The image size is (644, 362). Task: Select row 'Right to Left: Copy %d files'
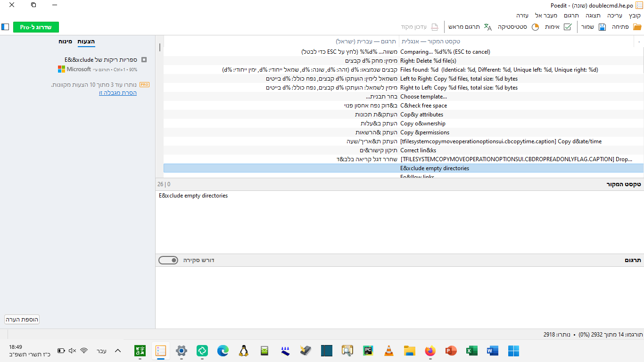[404, 88]
